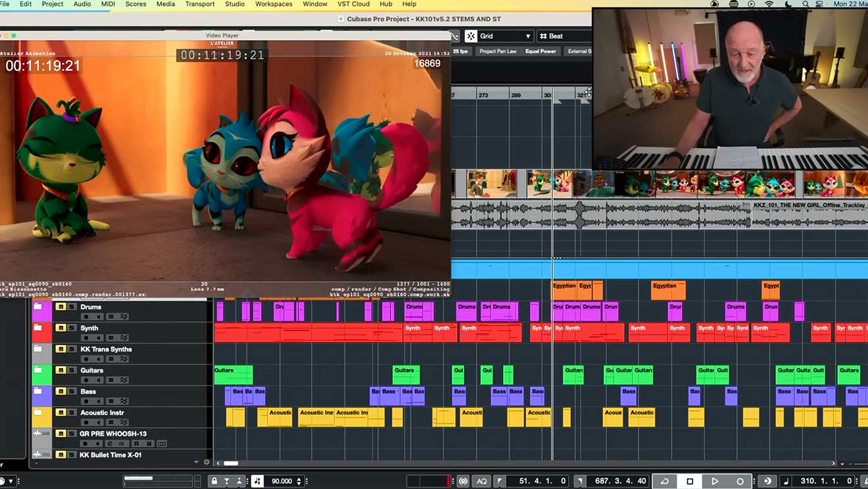
Task: Open channel settings on GR PRE WHOOSH-13
Action: point(111,444)
